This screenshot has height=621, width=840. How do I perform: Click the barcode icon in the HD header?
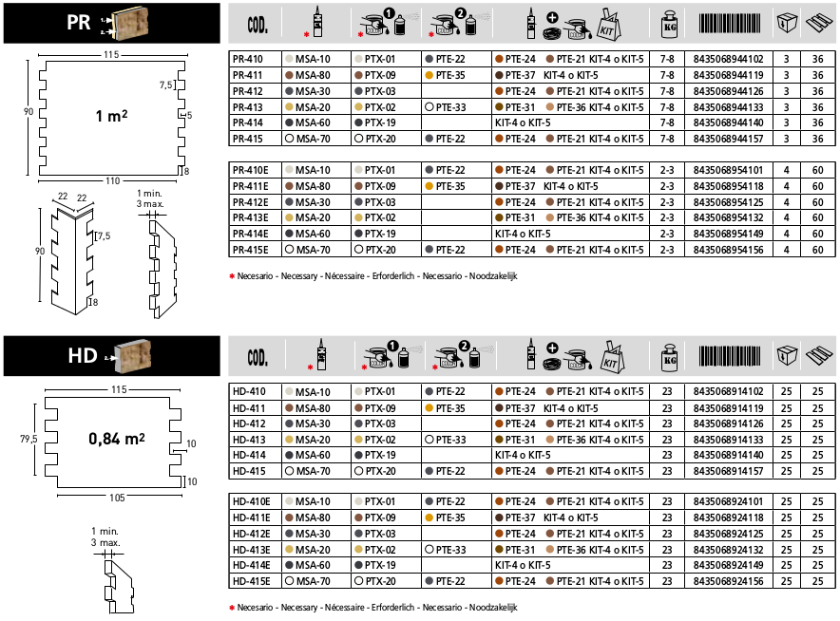[729, 356]
